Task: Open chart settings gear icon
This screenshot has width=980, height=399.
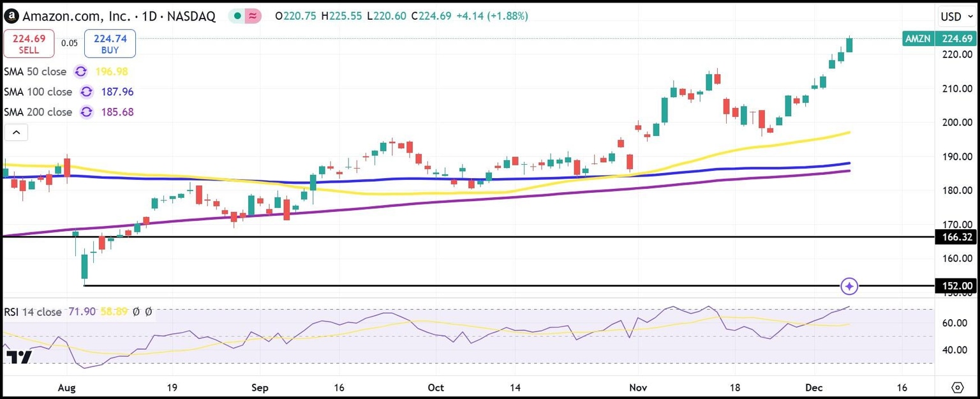Action: point(957,388)
